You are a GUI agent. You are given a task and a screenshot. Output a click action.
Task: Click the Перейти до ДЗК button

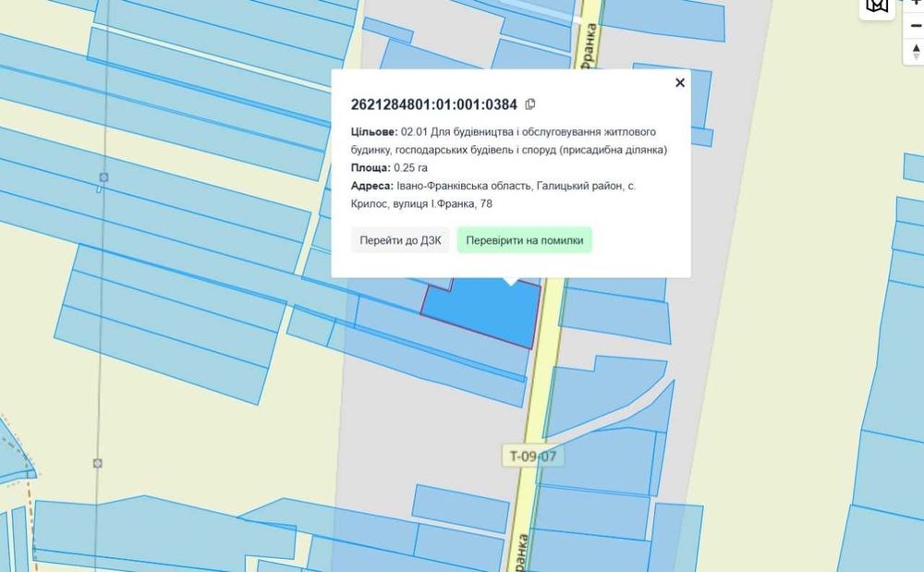(x=400, y=240)
